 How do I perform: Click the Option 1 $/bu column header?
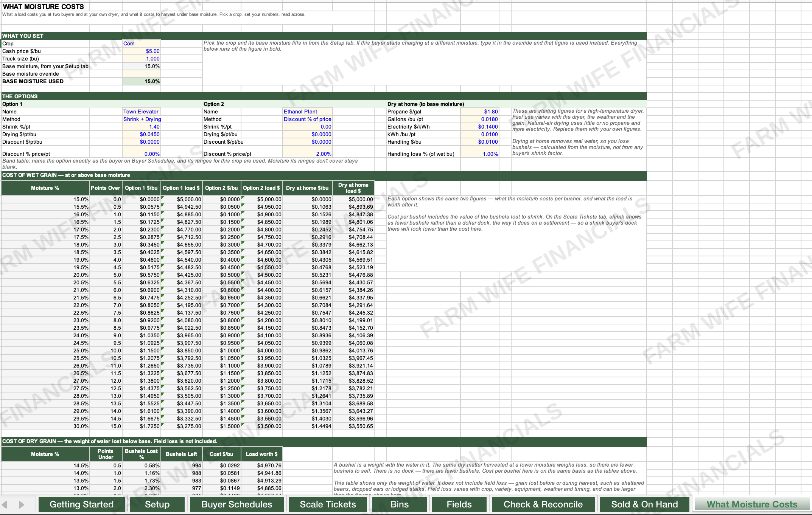[x=142, y=188]
